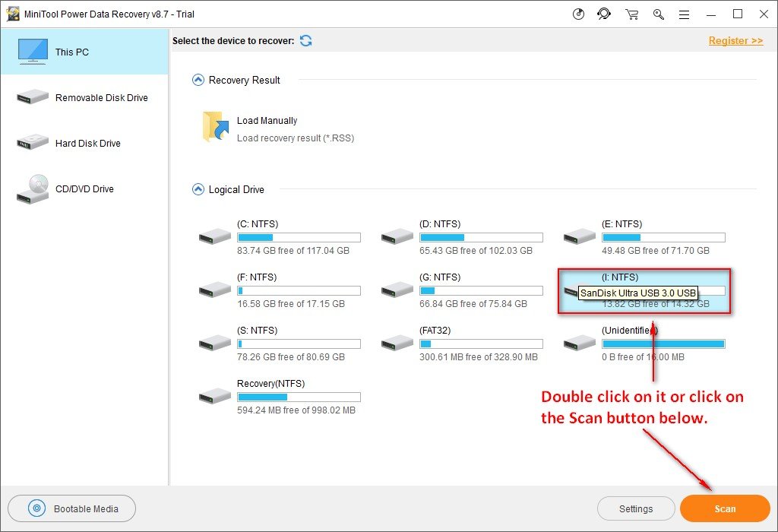The height and width of the screenshot is (532, 778).
Task: Click "Load recovery result (*.RSS)" text
Action: (x=296, y=138)
